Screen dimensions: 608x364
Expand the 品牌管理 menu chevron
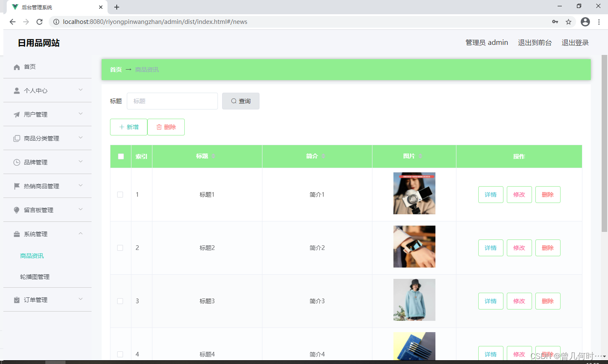coord(81,162)
